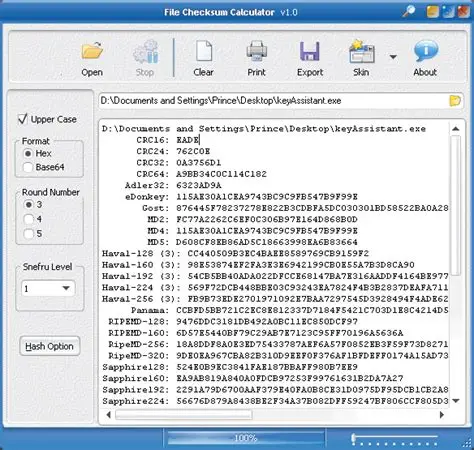Export results via the floppy disk icon
This screenshot has width=474, height=450.
pyautogui.click(x=310, y=51)
